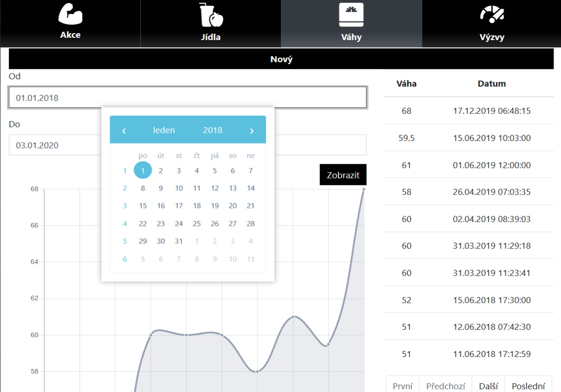The width and height of the screenshot is (561, 392).
Task: Click chart data point at value 58
Action: pos(258,372)
